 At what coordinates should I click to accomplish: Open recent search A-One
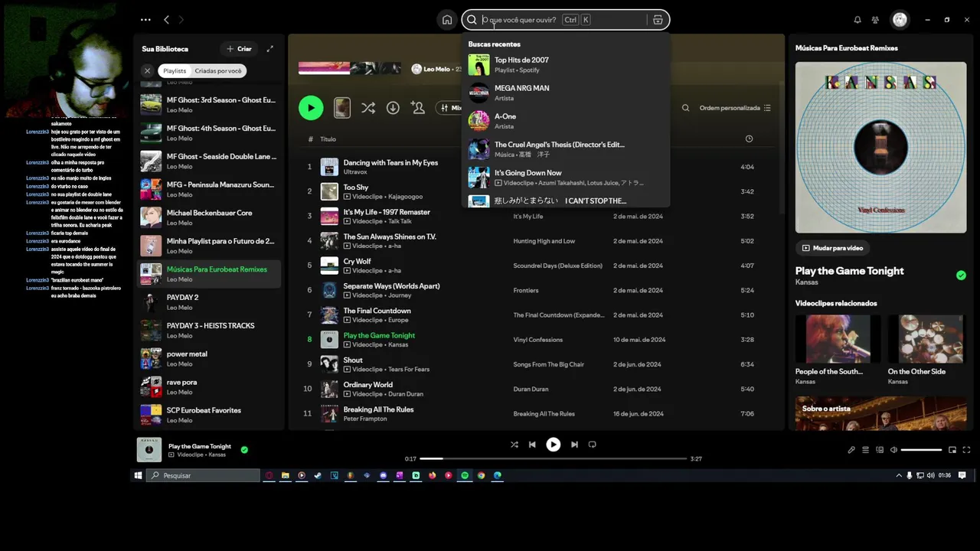[x=565, y=121]
